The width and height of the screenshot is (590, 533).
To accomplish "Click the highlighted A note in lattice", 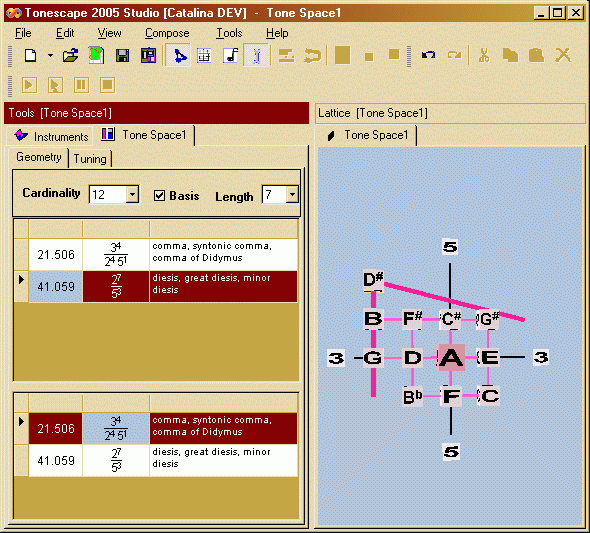I will tap(451, 357).
